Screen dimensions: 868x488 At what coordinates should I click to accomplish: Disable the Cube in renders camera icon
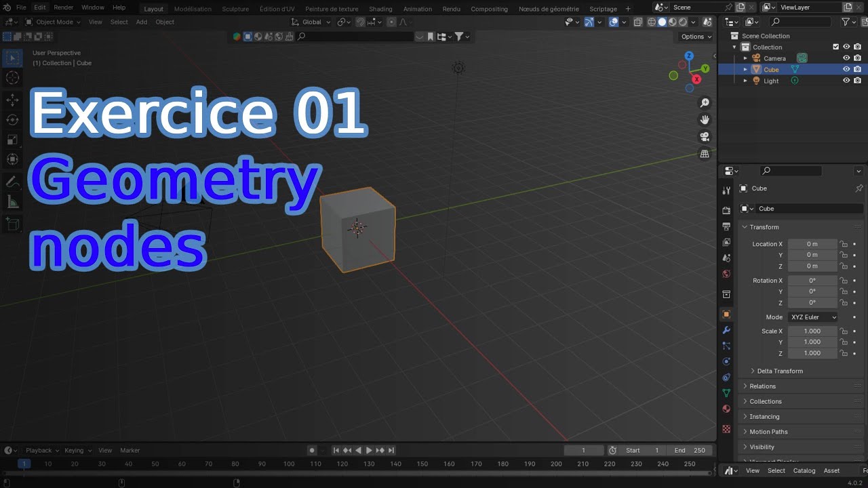click(858, 69)
